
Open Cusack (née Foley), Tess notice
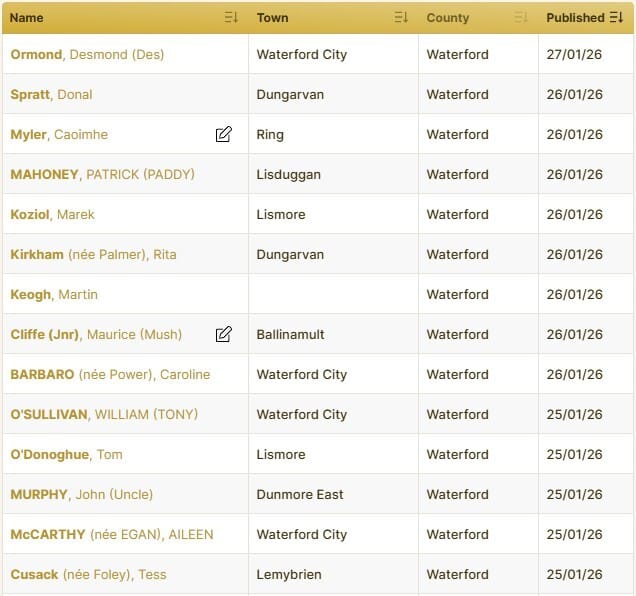click(x=88, y=574)
